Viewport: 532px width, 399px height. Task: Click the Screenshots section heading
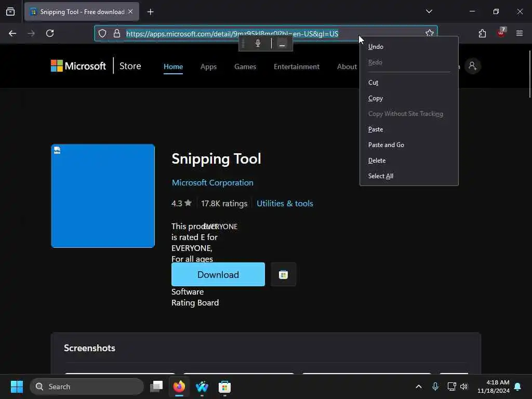tap(89, 348)
